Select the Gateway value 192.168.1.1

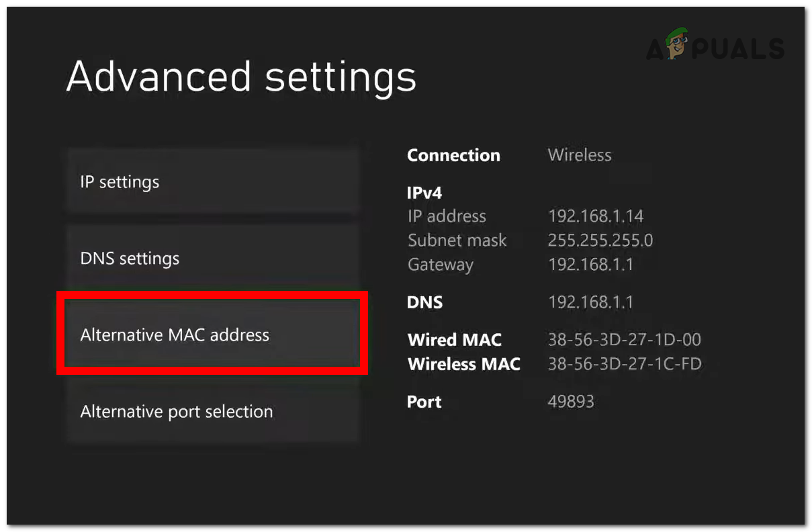pyautogui.click(x=591, y=265)
